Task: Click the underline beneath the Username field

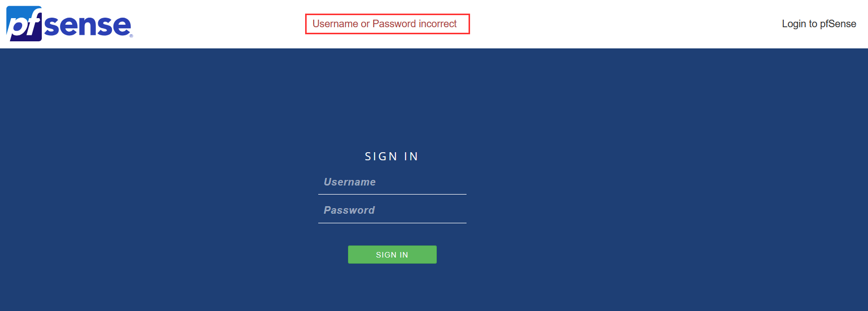Action: click(x=392, y=194)
